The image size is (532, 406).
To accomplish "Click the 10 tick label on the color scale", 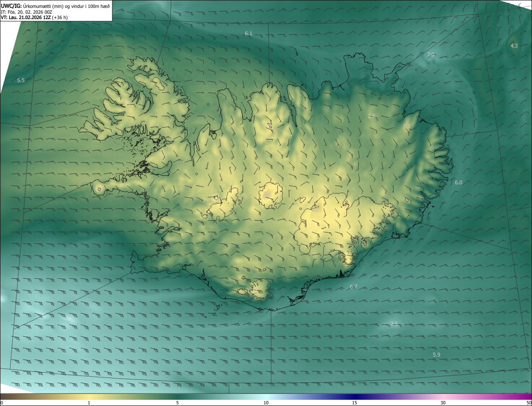I will click(x=266, y=403).
